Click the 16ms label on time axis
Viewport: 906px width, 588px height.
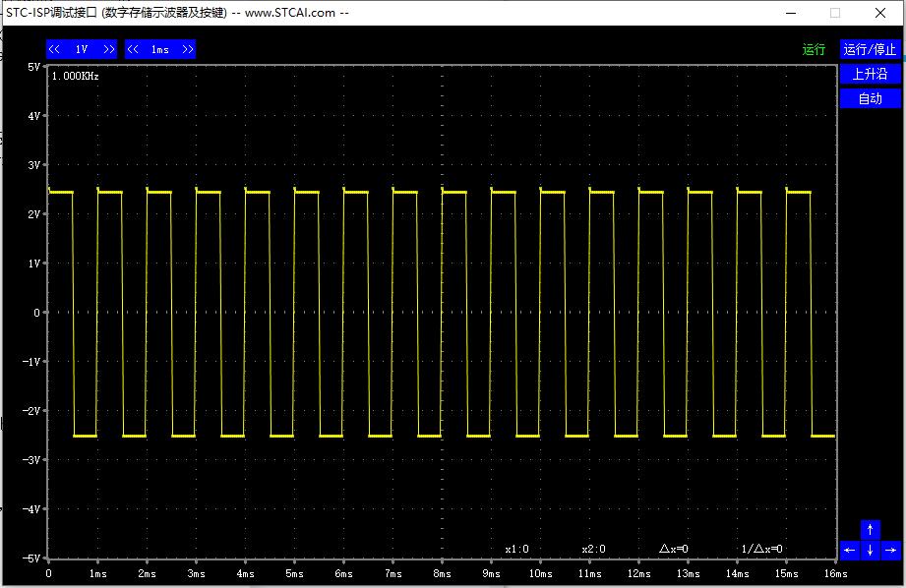pos(835,573)
